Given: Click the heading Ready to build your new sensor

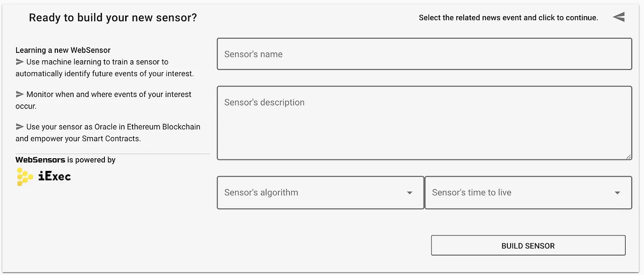Looking at the screenshot, I should [112, 17].
